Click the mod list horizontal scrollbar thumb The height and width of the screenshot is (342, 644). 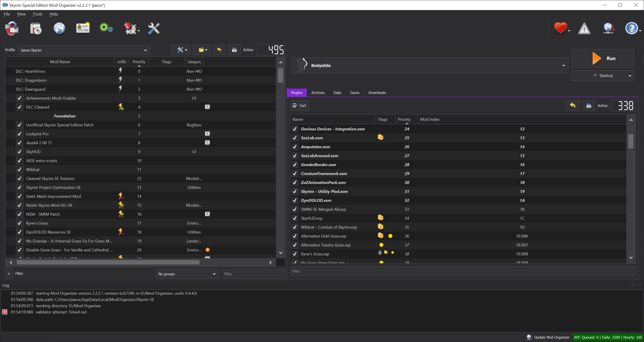tap(108, 263)
